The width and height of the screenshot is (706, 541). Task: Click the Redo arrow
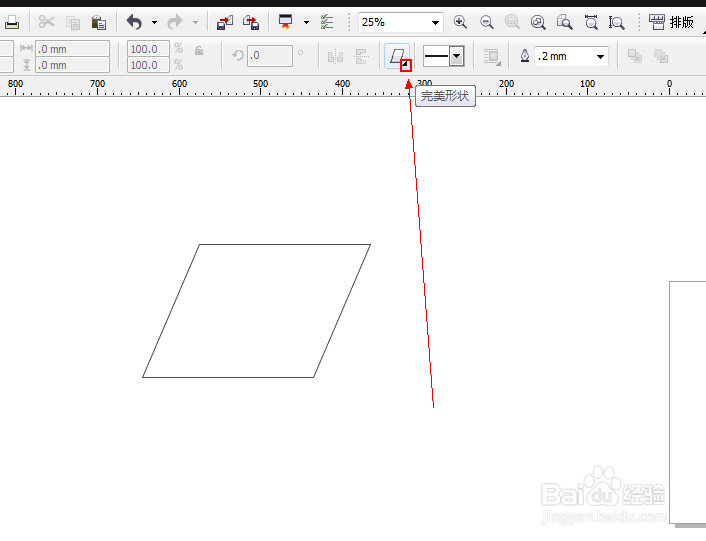click(175, 22)
